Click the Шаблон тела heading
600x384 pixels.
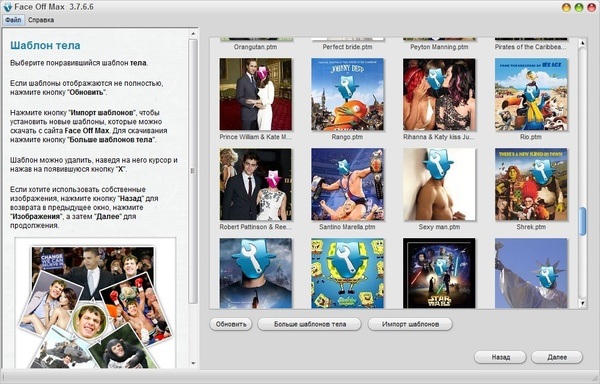coord(45,46)
